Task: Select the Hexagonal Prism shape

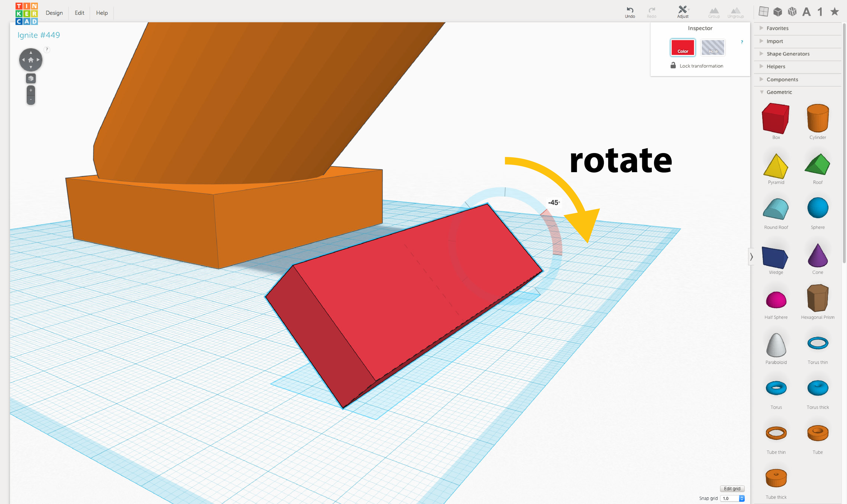Action: pyautogui.click(x=817, y=298)
